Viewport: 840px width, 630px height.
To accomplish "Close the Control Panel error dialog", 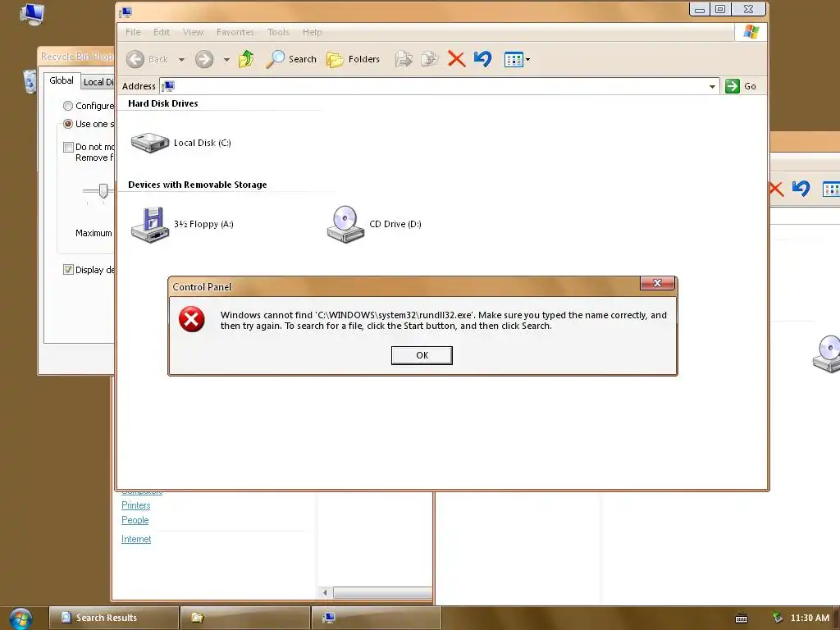I will point(657,283).
